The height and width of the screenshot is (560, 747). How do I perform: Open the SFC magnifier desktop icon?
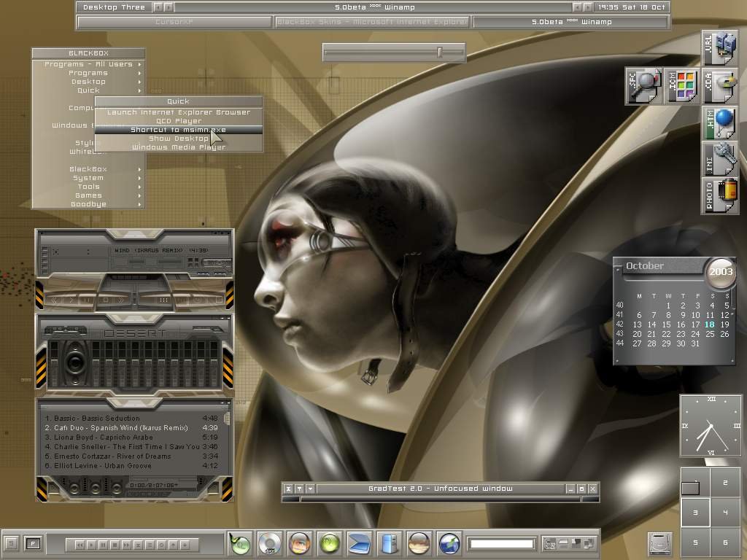(644, 86)
